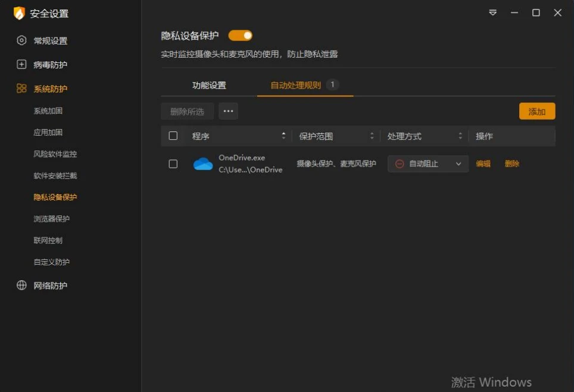Select 隐私设备保护 submenu item
This screenshot has height=392, width=574.
coord(55,197)
